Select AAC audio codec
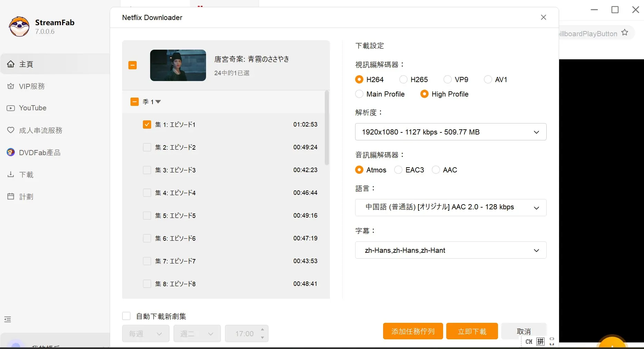644x349 pixels. 436,170
